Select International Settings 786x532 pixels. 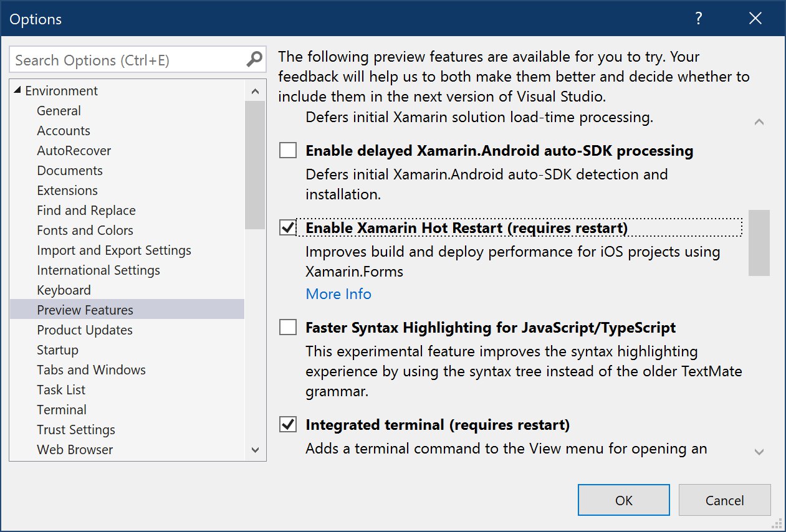click(98, 270)
